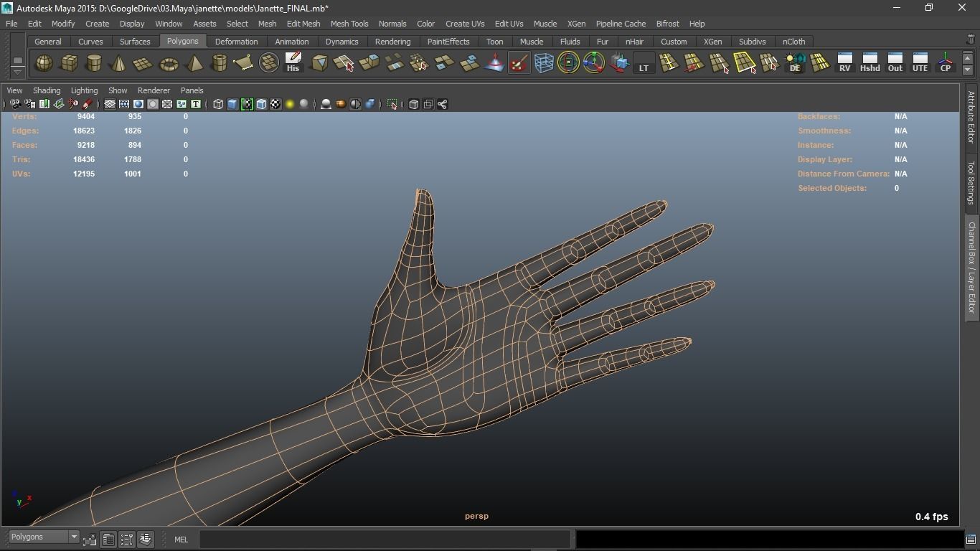980x551 pixels.
Task: Create a polygon pipe from the shelf
Action: (219, 63)
